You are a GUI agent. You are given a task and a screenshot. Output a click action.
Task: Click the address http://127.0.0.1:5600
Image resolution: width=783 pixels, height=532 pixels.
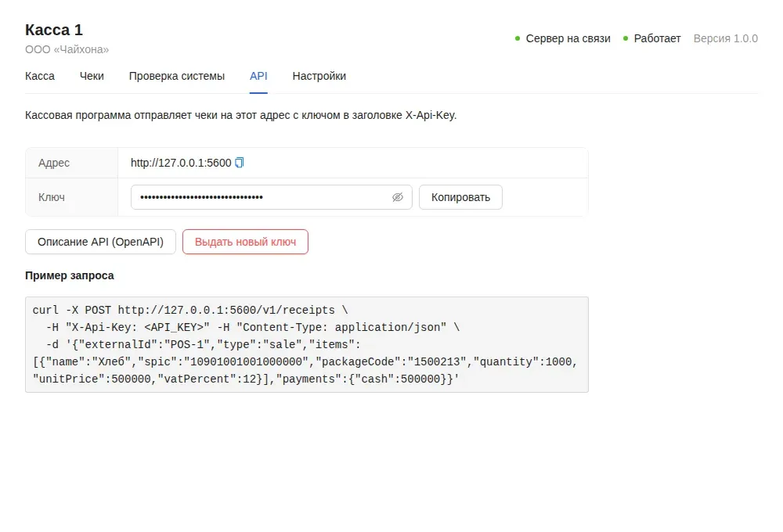coord(181,163)
